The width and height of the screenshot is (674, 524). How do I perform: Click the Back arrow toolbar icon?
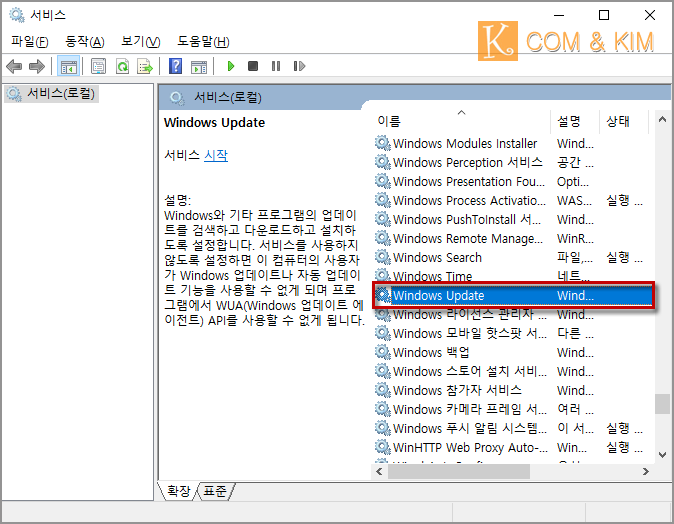tap(14, 66)
